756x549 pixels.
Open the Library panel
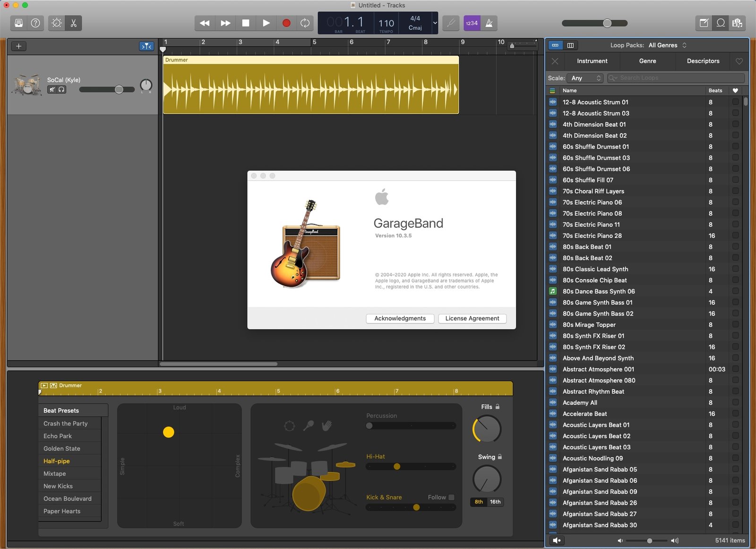click(x=19, y=23)
